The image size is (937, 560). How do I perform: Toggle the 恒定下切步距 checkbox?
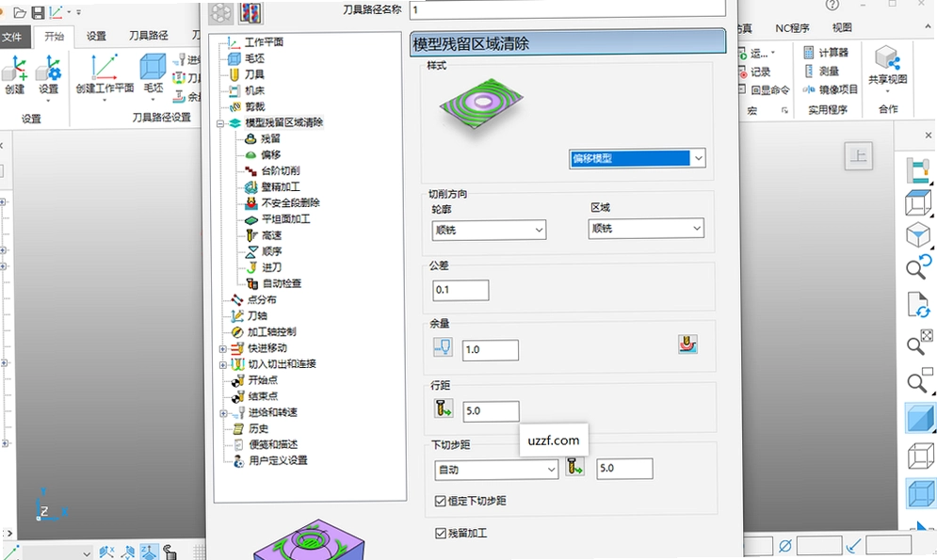pos(441,501)
